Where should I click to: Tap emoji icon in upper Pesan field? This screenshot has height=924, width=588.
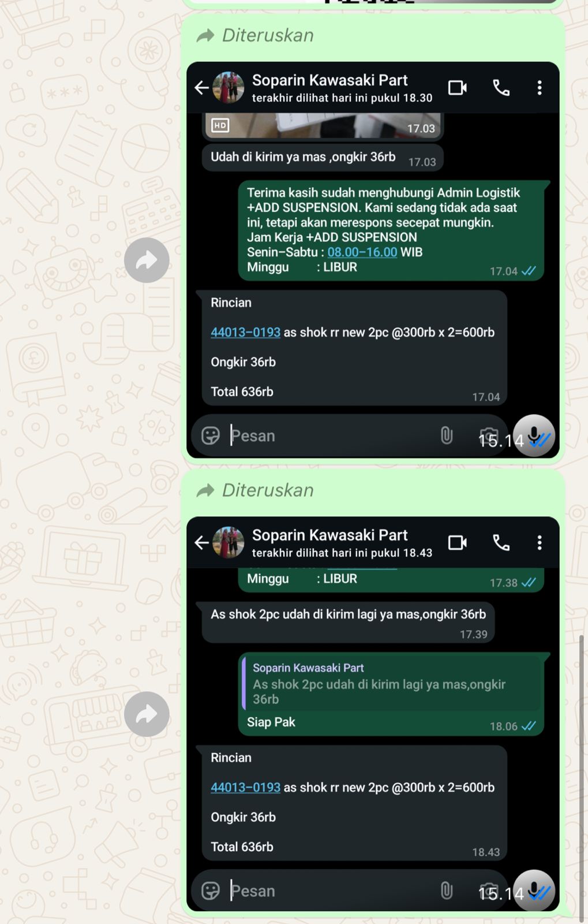pyautogui.click(x=211, y=435)
